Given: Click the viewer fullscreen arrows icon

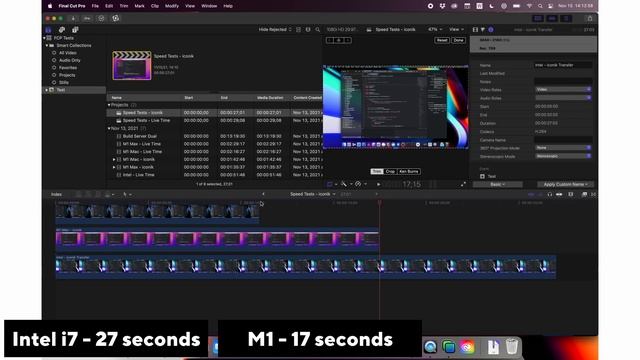Looking at the screenshot, I should [x=463, y=184].
